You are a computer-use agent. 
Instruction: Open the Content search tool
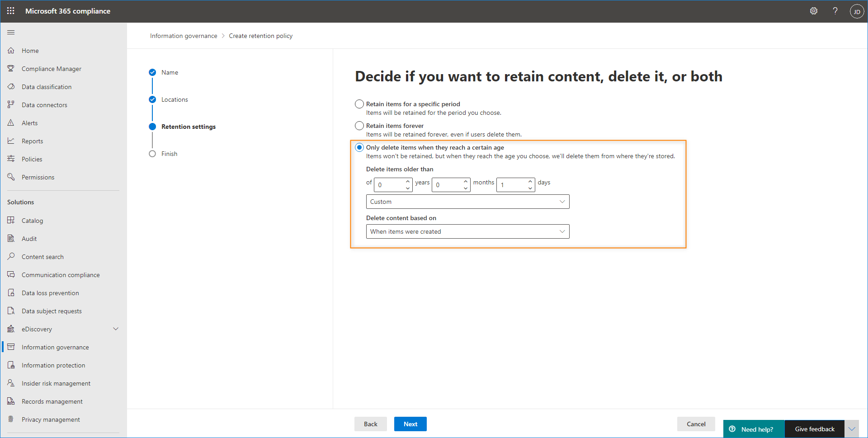[42, 256]
